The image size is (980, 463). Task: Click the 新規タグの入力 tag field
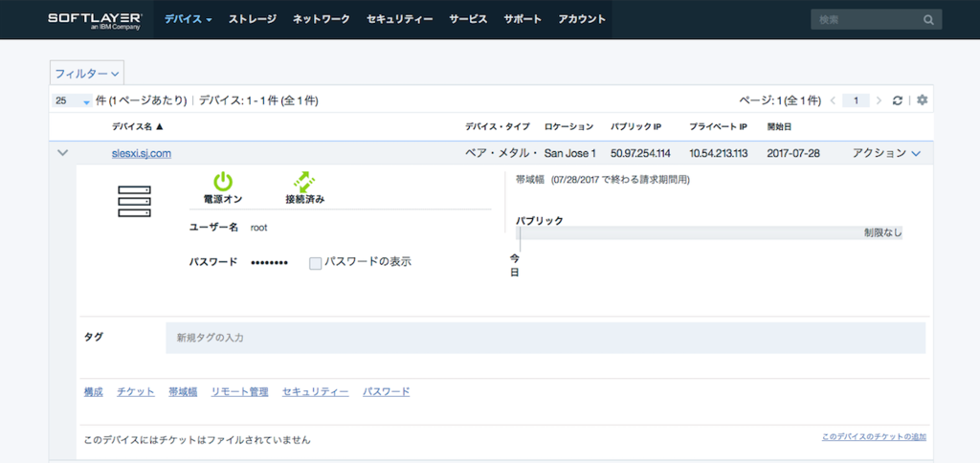coord(545,338)
